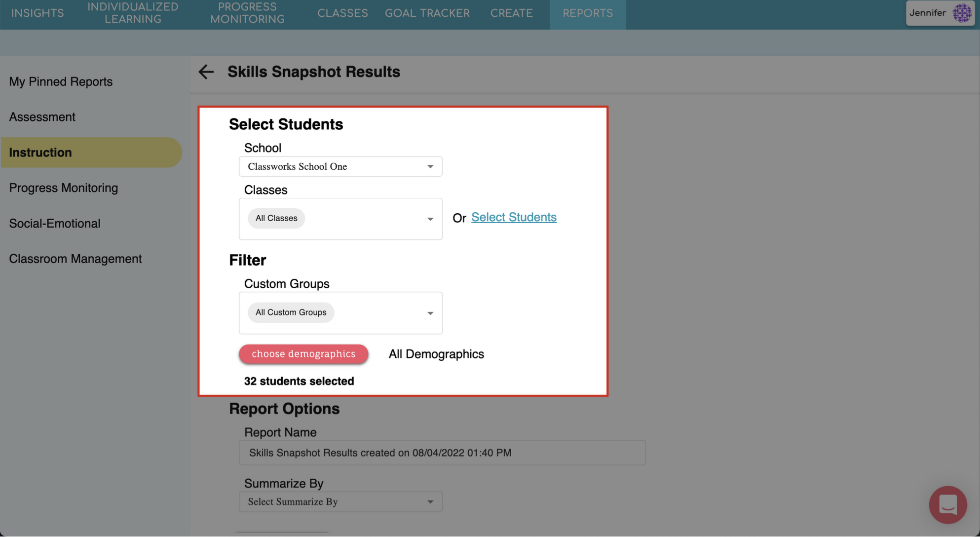Click the Select Students link
980x537 pixels.
(514, 217)
